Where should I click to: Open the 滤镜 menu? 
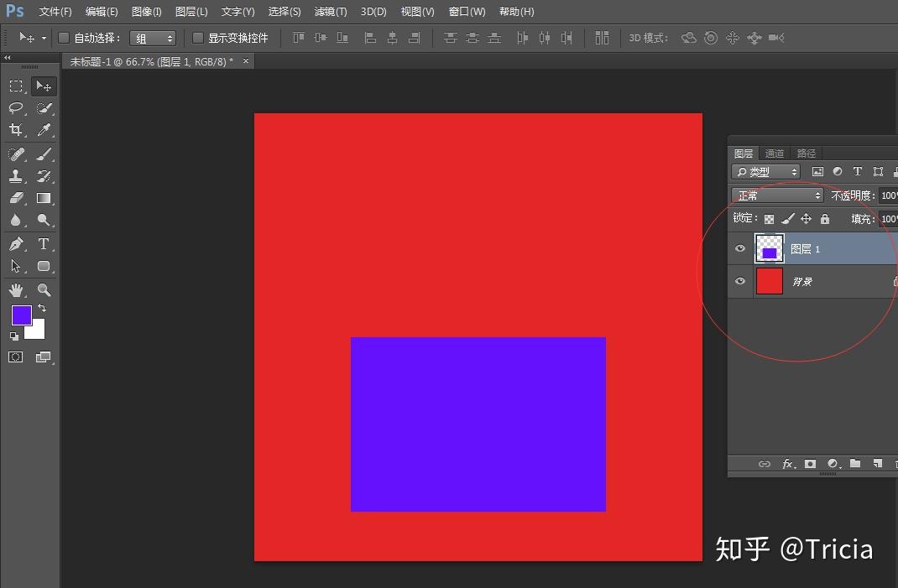pyautogui.click(x=331, y=12)
